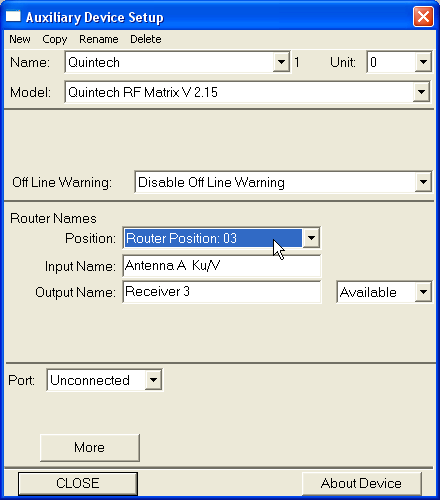Expand the Model dropdown arrow

point(421,92)
